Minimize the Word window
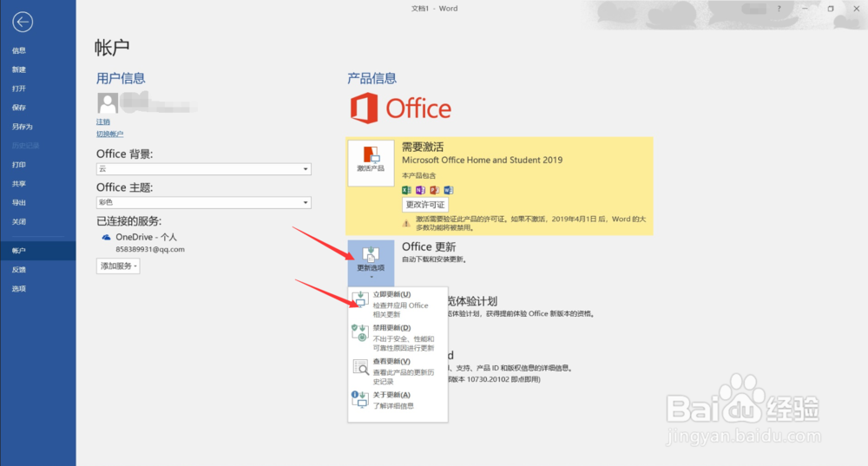 (805, 9)
